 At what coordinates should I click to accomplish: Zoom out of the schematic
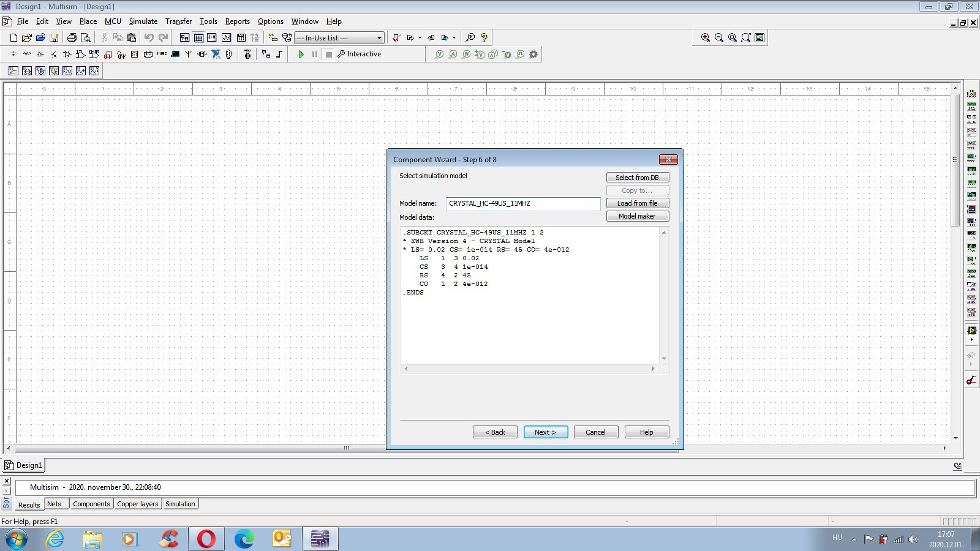tap(719, 38)
